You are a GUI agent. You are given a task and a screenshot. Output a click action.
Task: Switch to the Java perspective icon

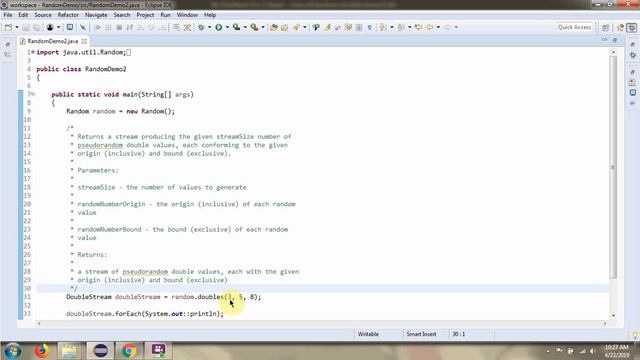[x=620, y=27]
